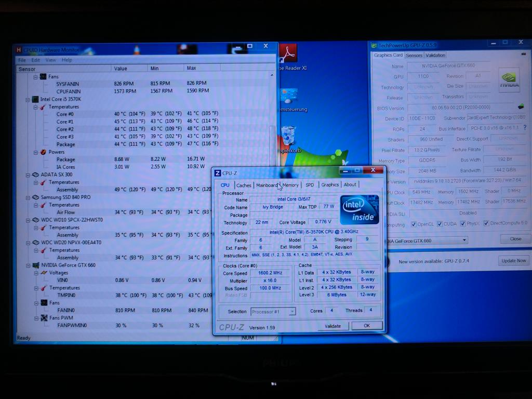
Task: Select the CPUFANIN row in HWMonitor
Action: point(142,91)
